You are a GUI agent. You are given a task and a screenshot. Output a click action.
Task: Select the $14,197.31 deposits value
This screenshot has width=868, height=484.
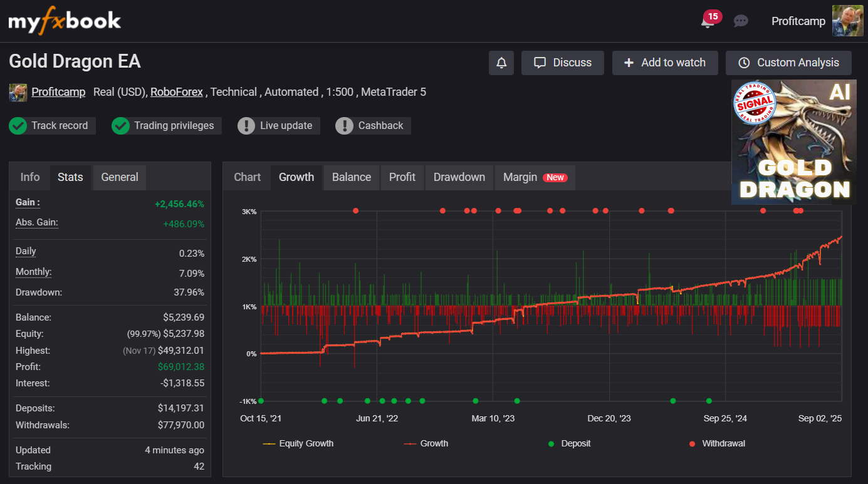(x=181, y=408)
